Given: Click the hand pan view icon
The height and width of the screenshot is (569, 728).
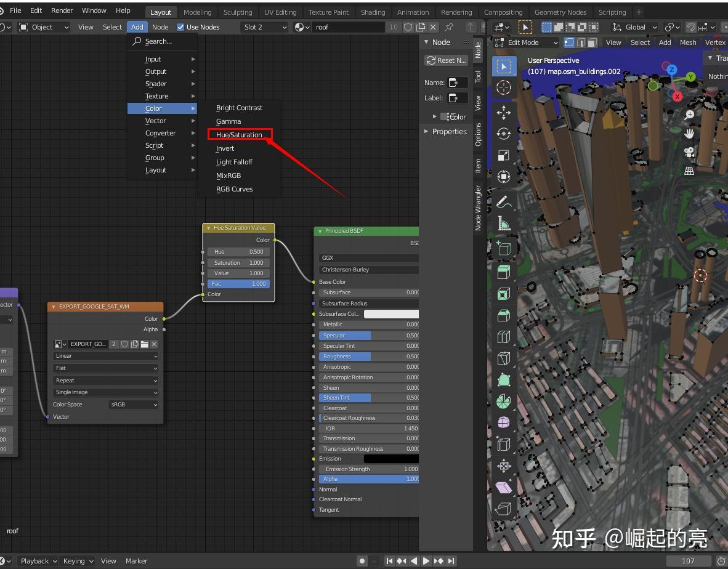Looking at the screenshot, I should pyautogui.click(x=689, y=133).
